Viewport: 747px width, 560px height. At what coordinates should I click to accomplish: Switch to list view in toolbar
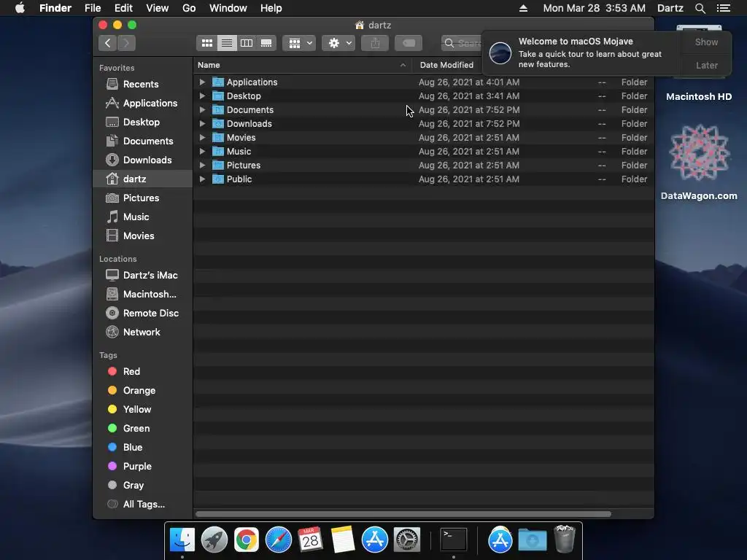point(227,43)
